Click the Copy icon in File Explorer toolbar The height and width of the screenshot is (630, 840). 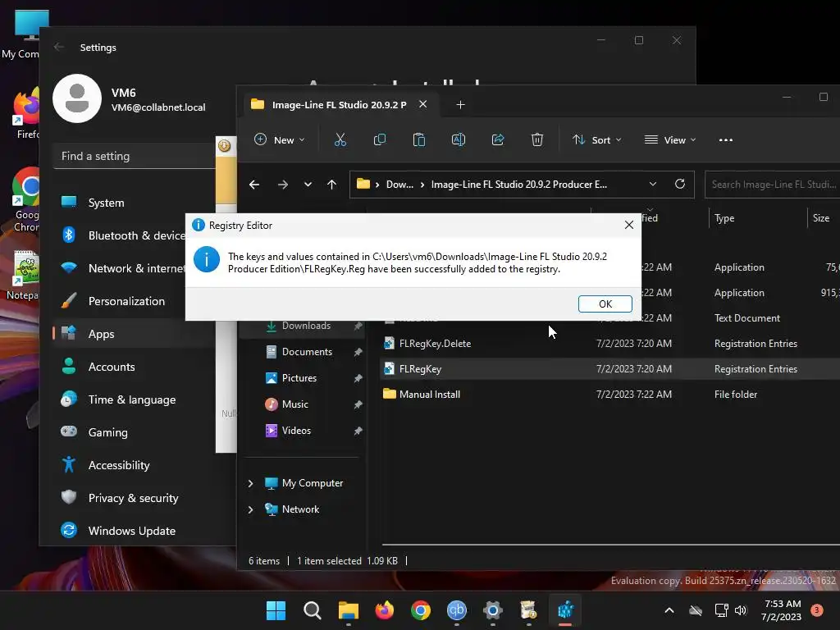pos(379,139)
